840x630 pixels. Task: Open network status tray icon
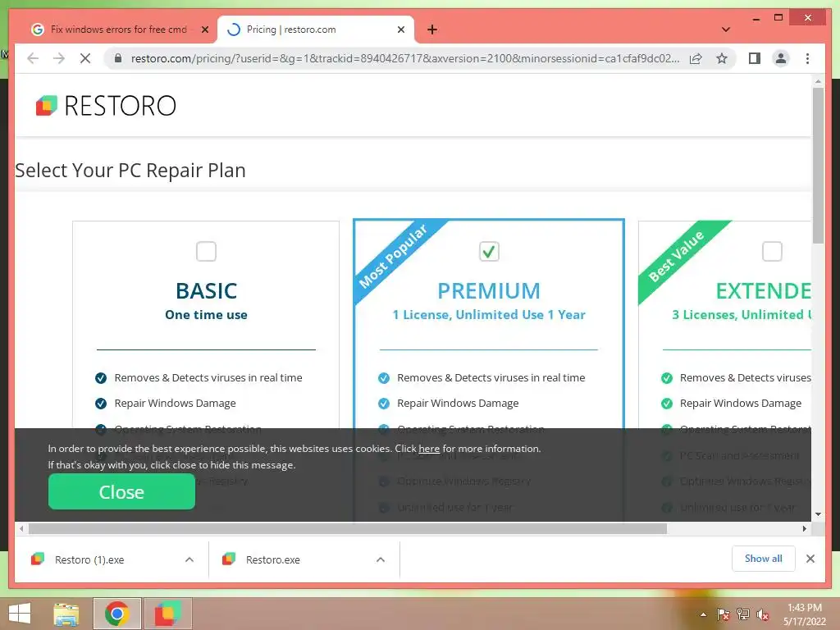(743, 614)
